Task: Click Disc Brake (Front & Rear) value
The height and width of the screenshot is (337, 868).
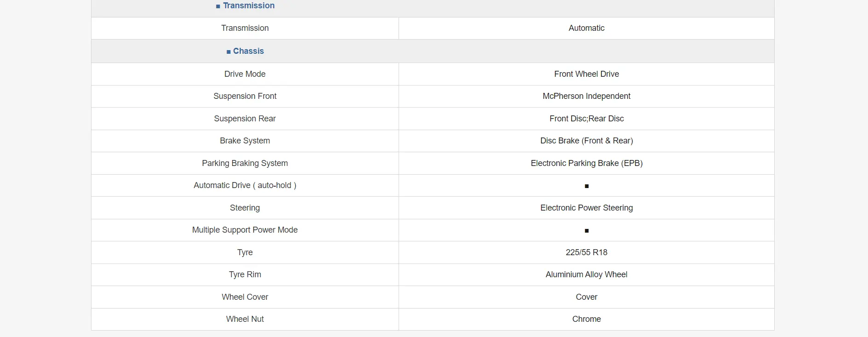Action: pyautogui.click(x=586, y=141)
